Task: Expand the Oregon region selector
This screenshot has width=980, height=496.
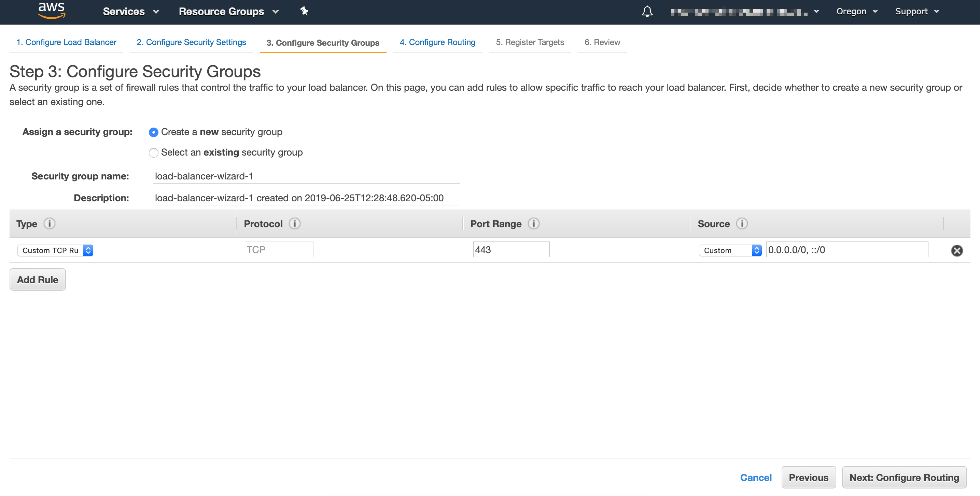Action: click(856, 11)
